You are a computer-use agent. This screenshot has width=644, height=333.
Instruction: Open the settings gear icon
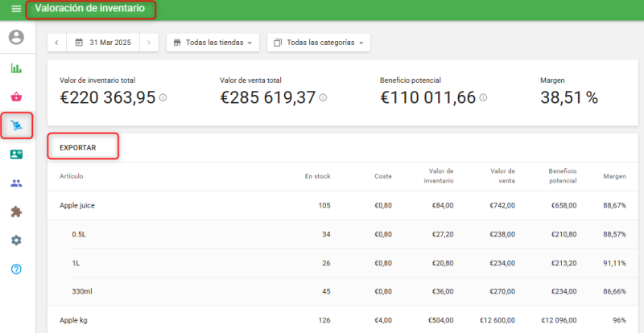click(16, 240)
